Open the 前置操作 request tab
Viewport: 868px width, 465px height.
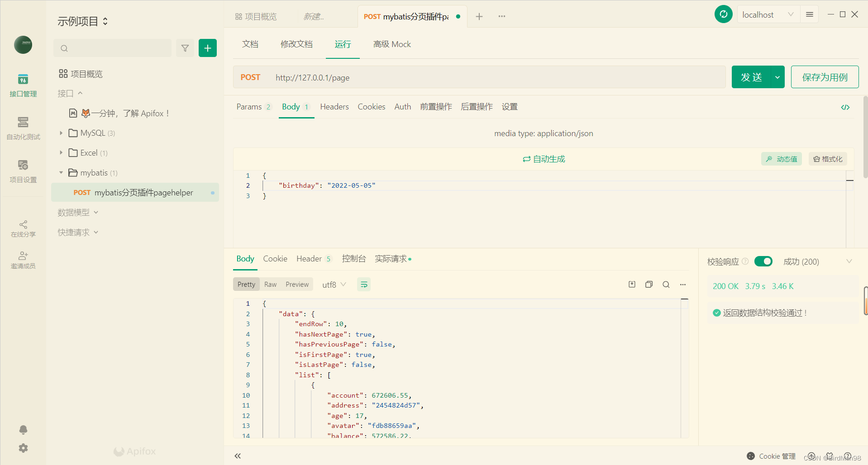436,107
